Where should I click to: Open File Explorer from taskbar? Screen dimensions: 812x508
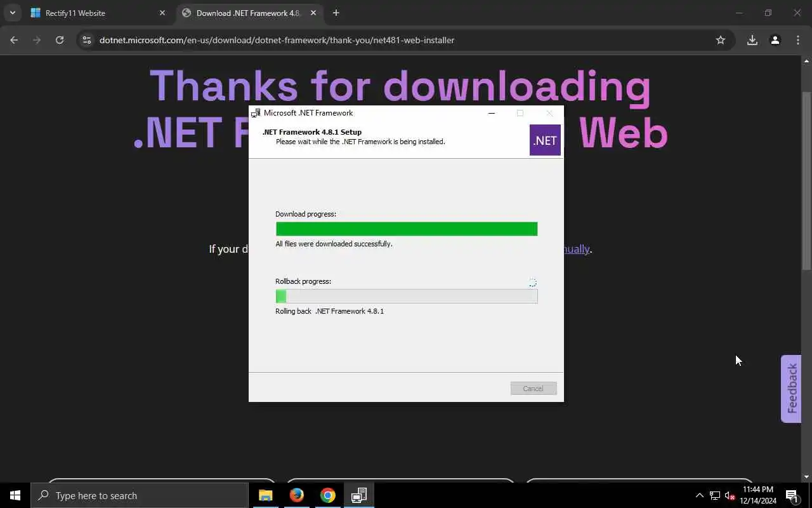click(x=266, y=495)
